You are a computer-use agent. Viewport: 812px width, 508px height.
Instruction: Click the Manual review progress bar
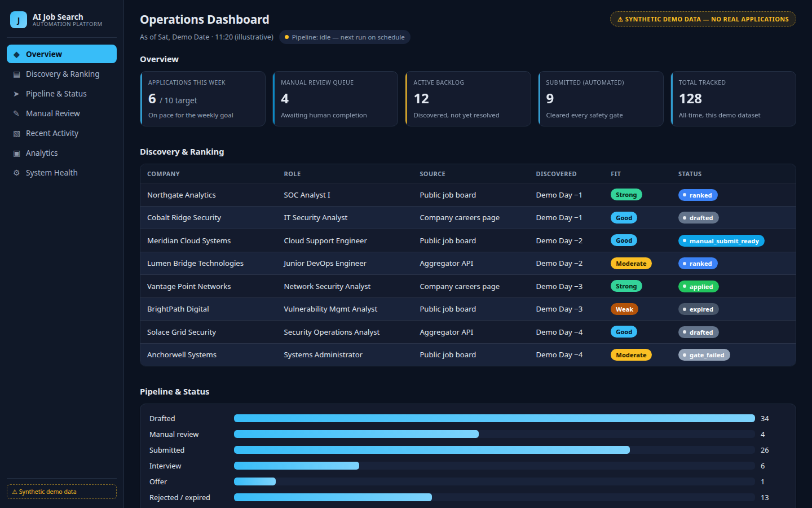tap(495, 434)
